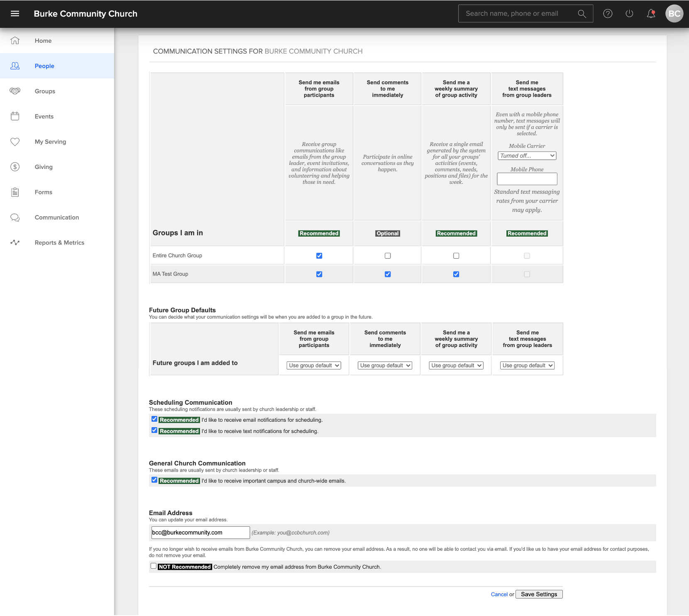Viewport: 689px width, 616px height.
Task: Click the Mobile Phone input field
Action: [527, 179]
